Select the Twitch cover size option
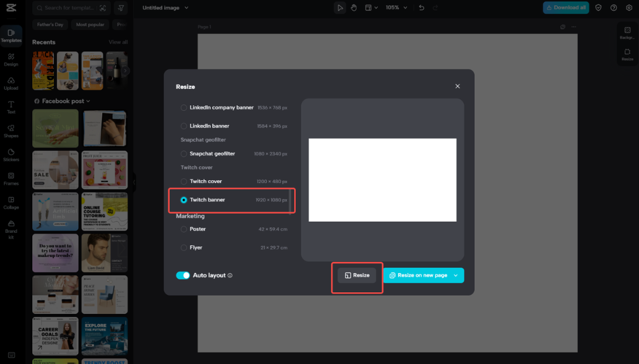 tap(183, 181)
